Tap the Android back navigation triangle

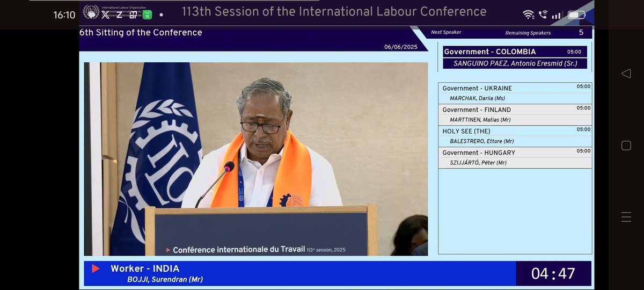(626, 74)
